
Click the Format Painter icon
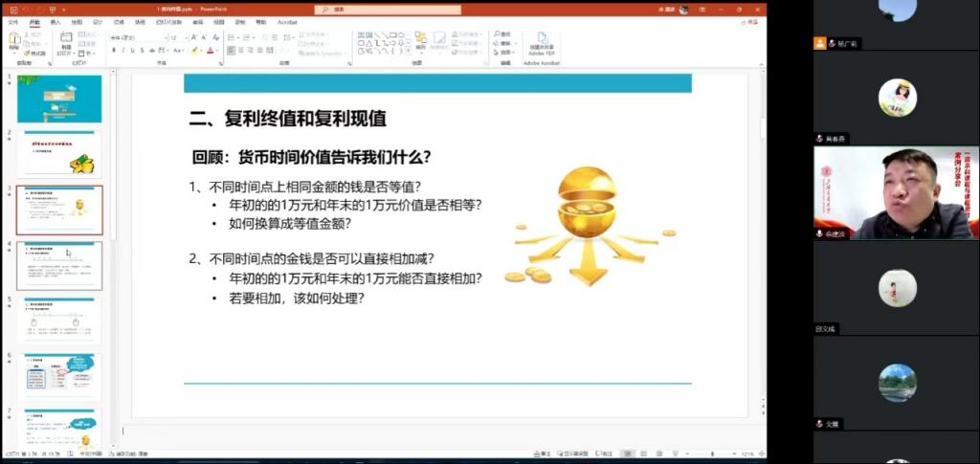[35, 53]
